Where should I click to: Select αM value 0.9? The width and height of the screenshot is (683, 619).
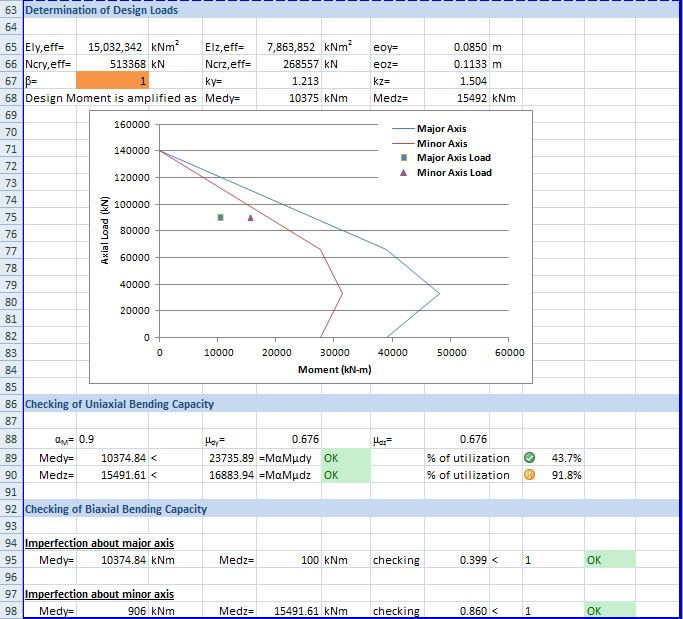pos(112,439)
